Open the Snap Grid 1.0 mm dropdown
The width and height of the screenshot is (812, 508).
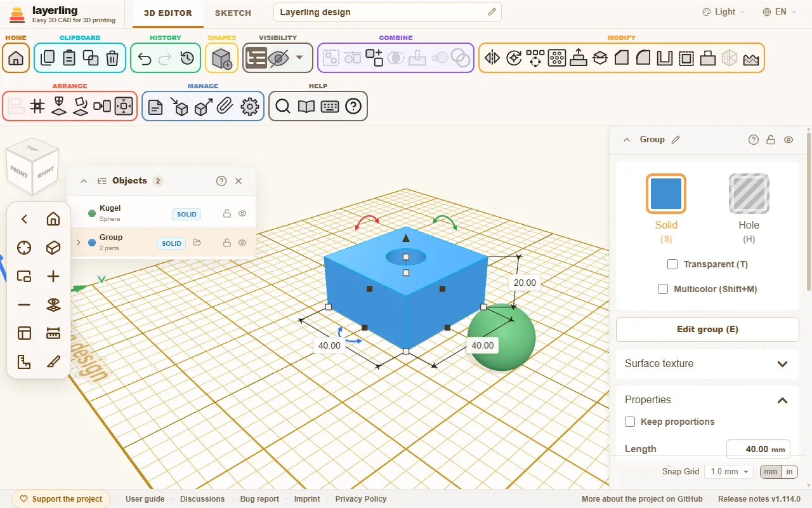tap(728, 472)
